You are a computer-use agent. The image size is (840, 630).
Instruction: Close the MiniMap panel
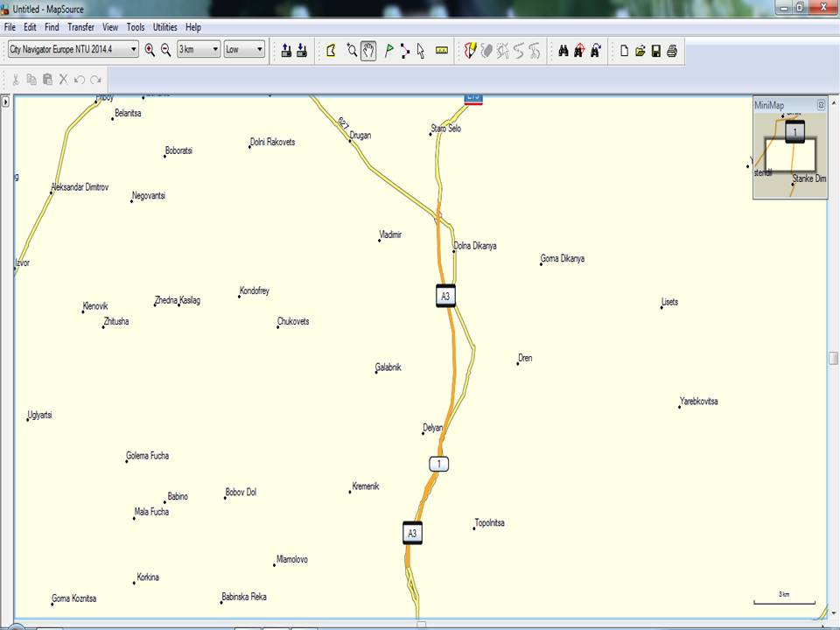tap(821, 105)
